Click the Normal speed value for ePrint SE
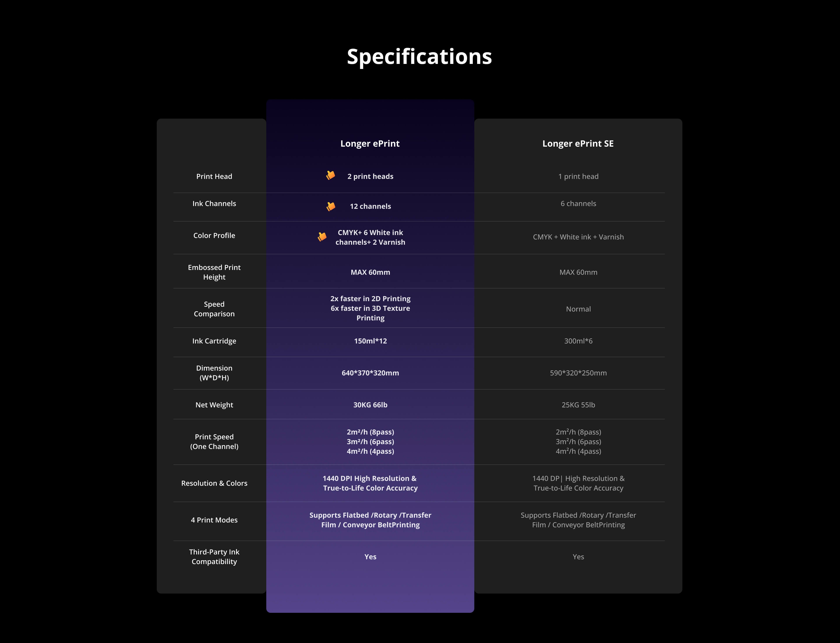 [578, 309]
